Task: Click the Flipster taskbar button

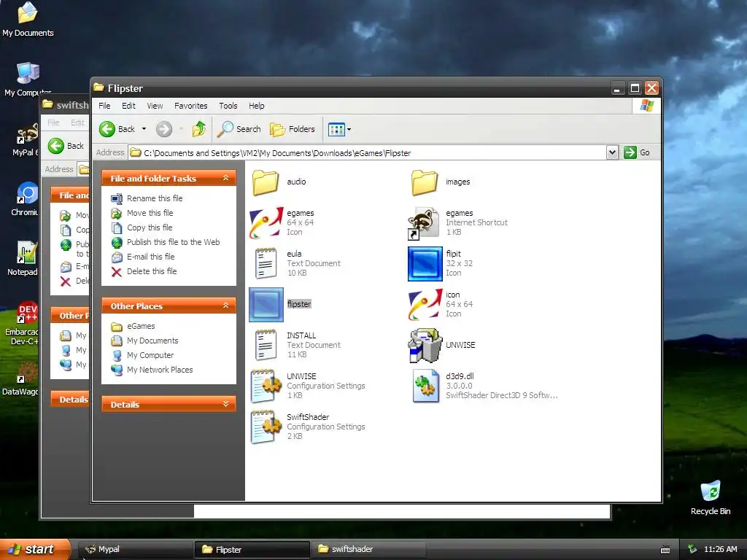Action: pyautogui.click(x=252, y=550)
